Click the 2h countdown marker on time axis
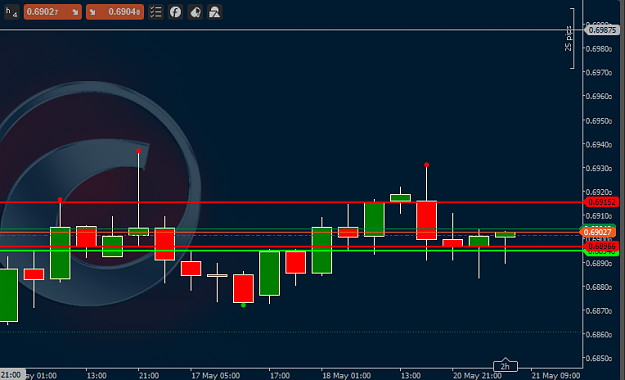 click(505, 365)
